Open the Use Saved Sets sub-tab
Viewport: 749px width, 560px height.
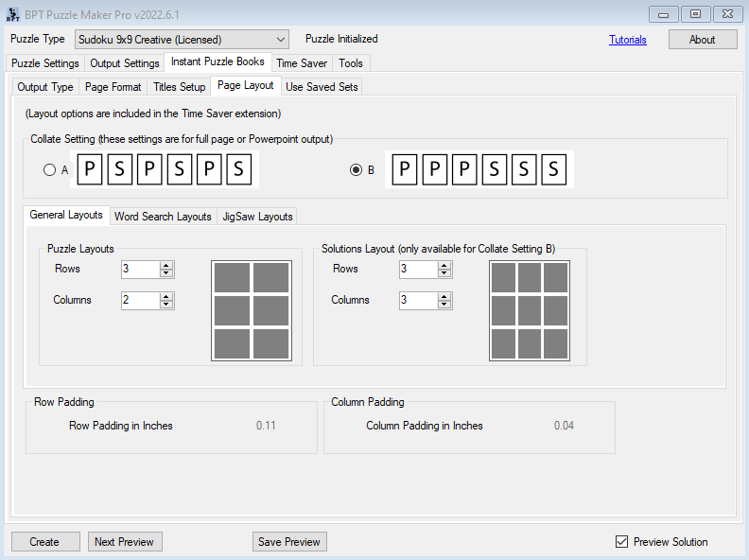[x=322, y=87]
